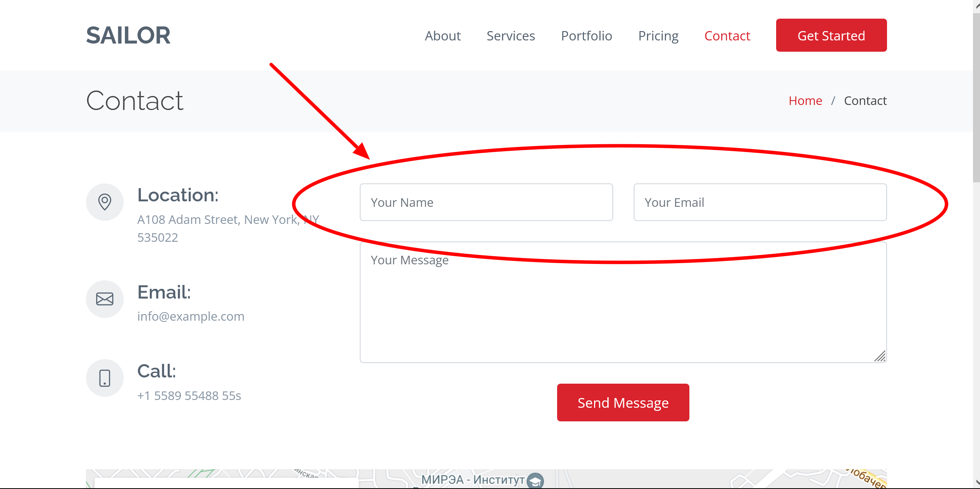Click the page vertical scrollbar thumb

tap(976, 97)
